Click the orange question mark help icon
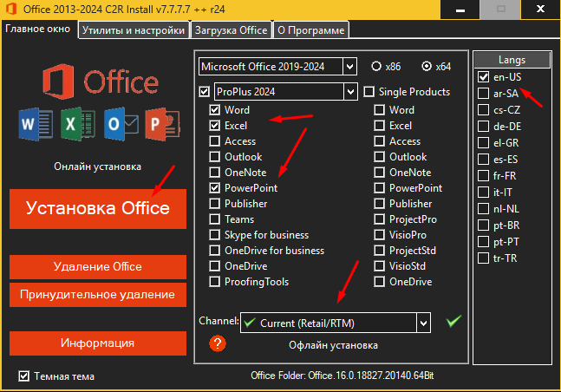The height and width of the screenshot is (392, 561). click(217, 343)
